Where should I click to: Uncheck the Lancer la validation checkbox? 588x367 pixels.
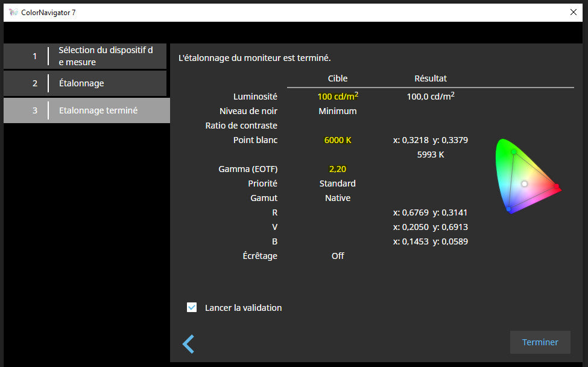192,308
